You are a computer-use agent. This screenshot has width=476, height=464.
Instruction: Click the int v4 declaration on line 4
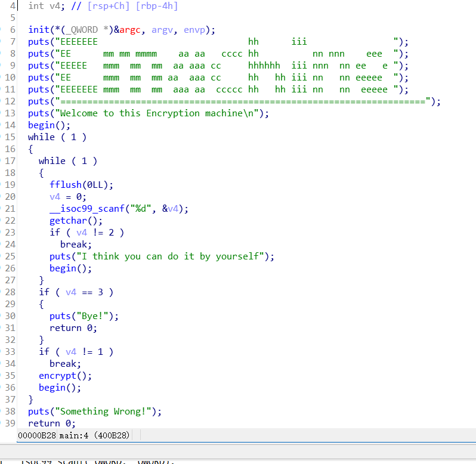[x=47, y=6]
